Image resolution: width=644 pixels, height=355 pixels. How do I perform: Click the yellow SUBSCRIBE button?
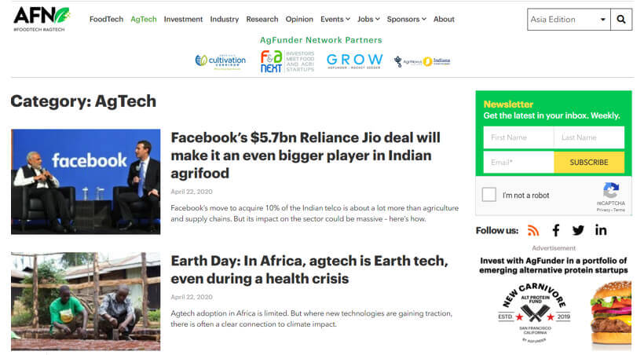(x=589, y=163)
